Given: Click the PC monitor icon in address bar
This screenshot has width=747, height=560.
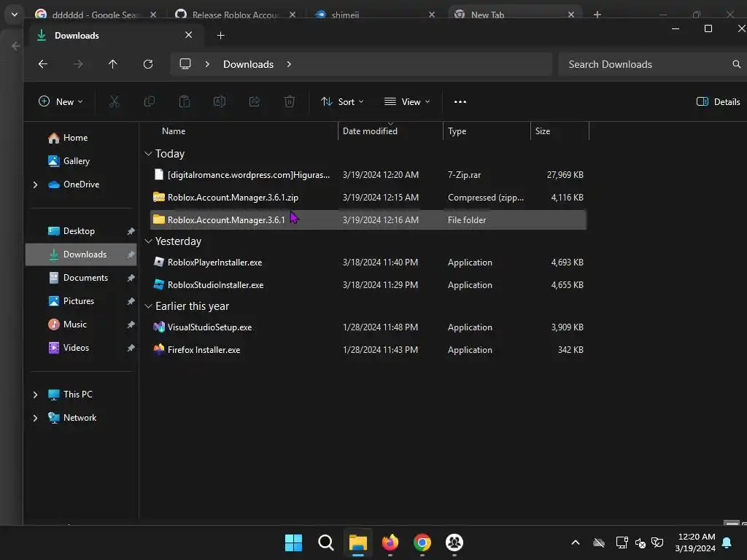Looking at the screenshot, I should (185, 64).
